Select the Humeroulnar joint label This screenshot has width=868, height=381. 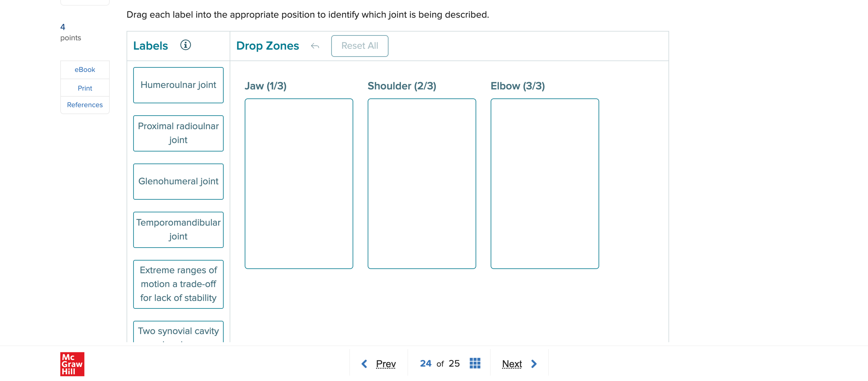(178, 85)
